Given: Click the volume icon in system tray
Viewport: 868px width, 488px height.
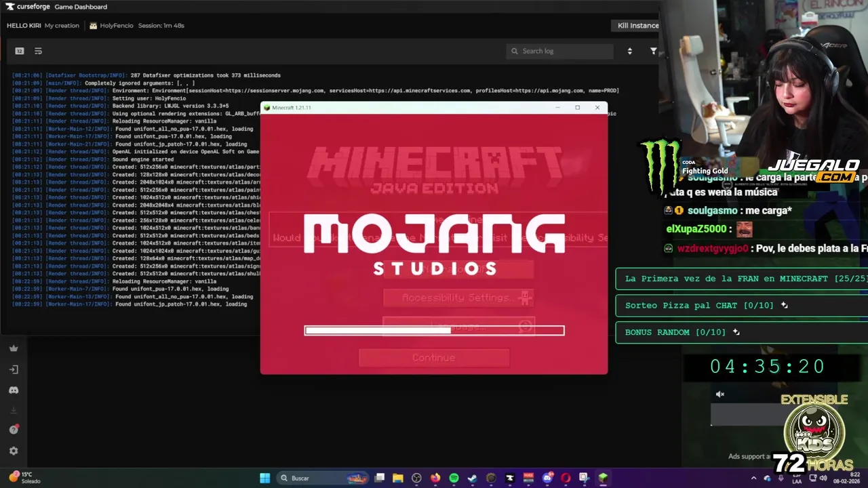Looking at the screenshot, I should (824, 478).
